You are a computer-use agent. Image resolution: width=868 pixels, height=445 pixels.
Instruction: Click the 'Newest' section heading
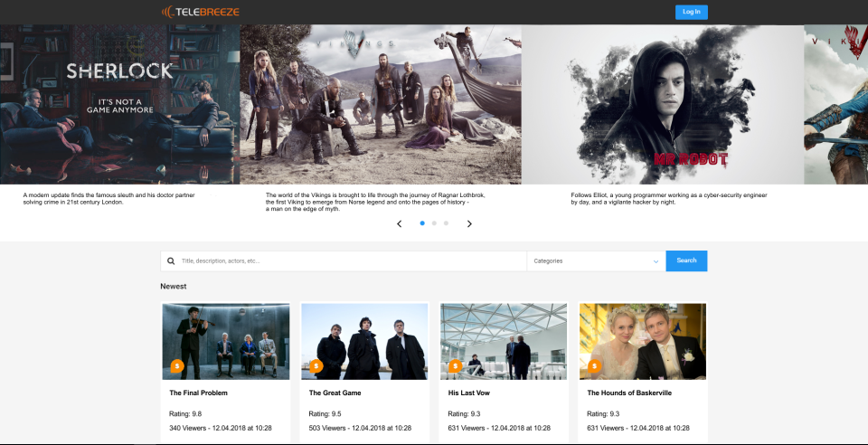(174, 287)
